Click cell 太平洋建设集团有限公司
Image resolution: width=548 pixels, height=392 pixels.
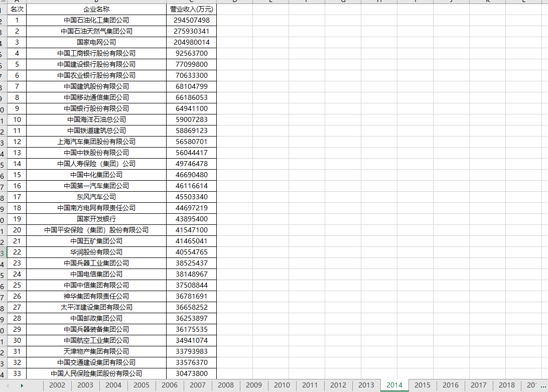[x=96, y=307]
